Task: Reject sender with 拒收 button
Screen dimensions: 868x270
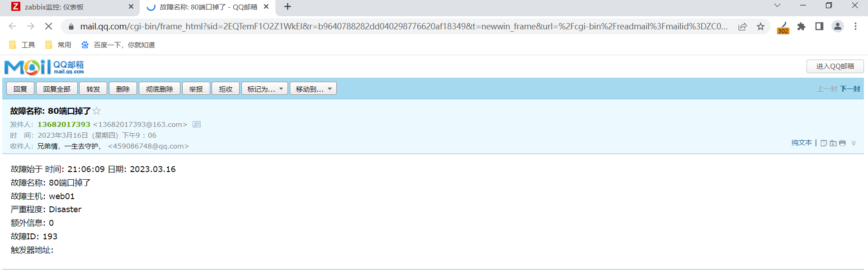Action: tap(226, 88)
